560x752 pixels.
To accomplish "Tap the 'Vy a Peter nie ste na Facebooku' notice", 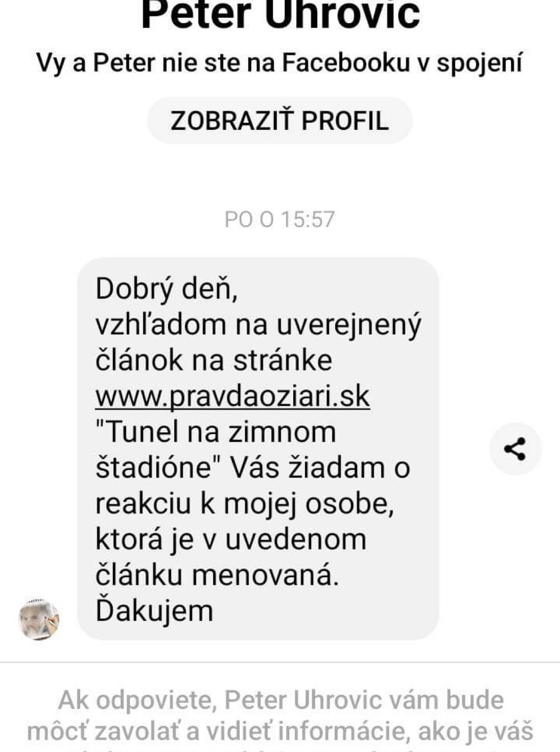I will (x=279, y=63).
